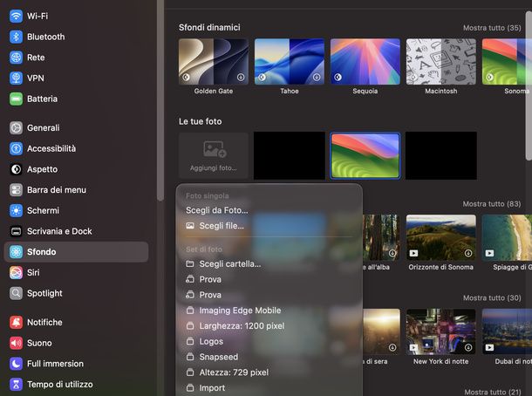Open the Sfondo sidebar item

click(76, 252)
